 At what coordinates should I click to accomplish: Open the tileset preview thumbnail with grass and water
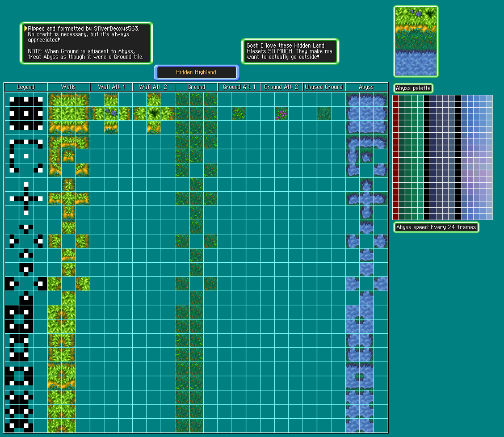click(x=416, y=41)
